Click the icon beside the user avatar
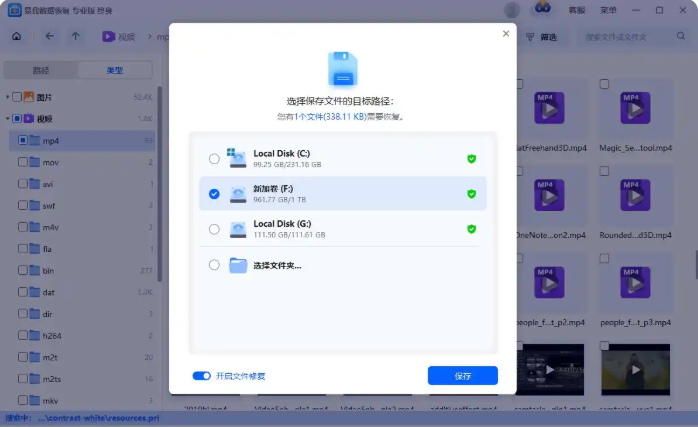 pyautogui.click(x=542, y=9)
